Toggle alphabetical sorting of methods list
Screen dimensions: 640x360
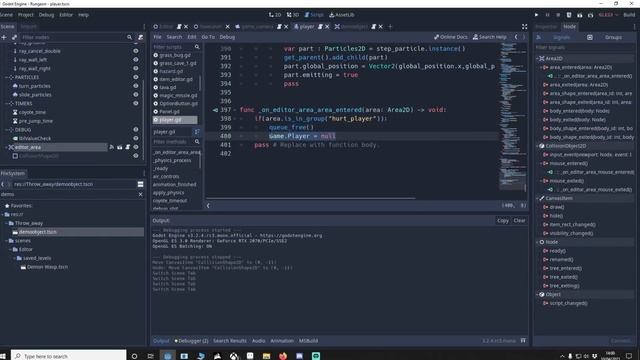197,132
